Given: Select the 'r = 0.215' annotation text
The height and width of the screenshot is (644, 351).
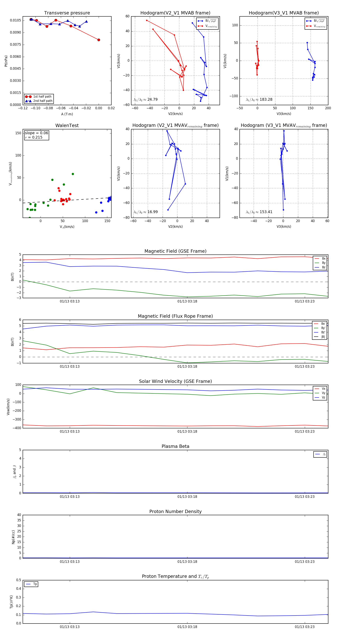Looking at the screenshot, I should tap(34, 137).
